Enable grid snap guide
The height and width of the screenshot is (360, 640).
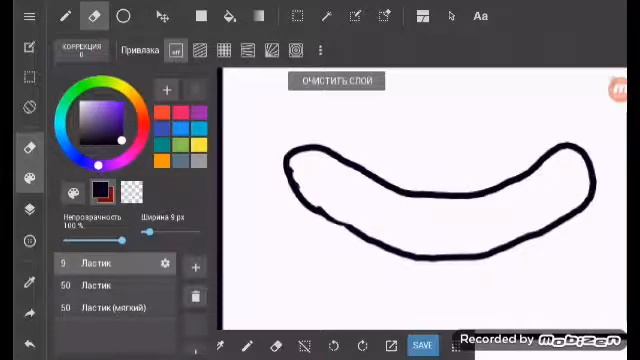tap(224, 51)
